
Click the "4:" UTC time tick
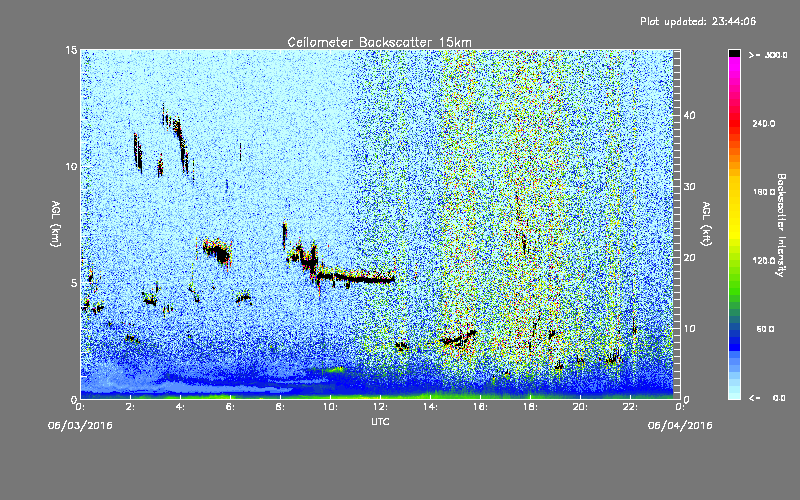click(x=181, y=407)
